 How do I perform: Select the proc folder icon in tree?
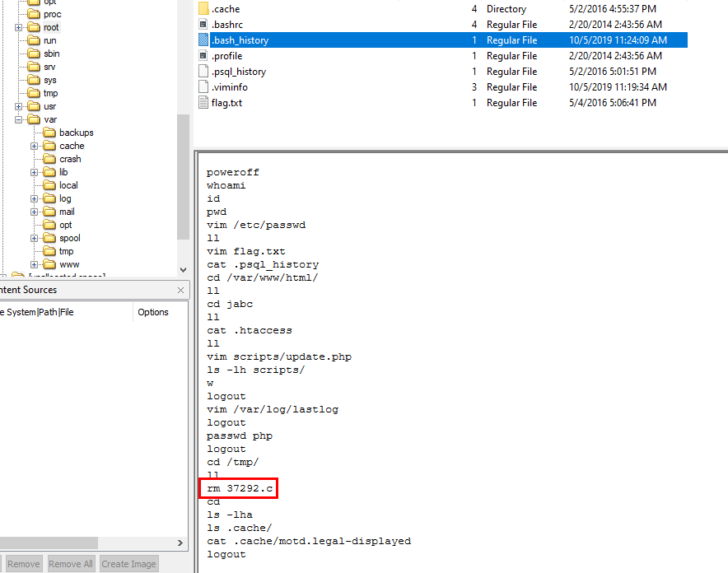pyautogui.click(x=34, y=14)
